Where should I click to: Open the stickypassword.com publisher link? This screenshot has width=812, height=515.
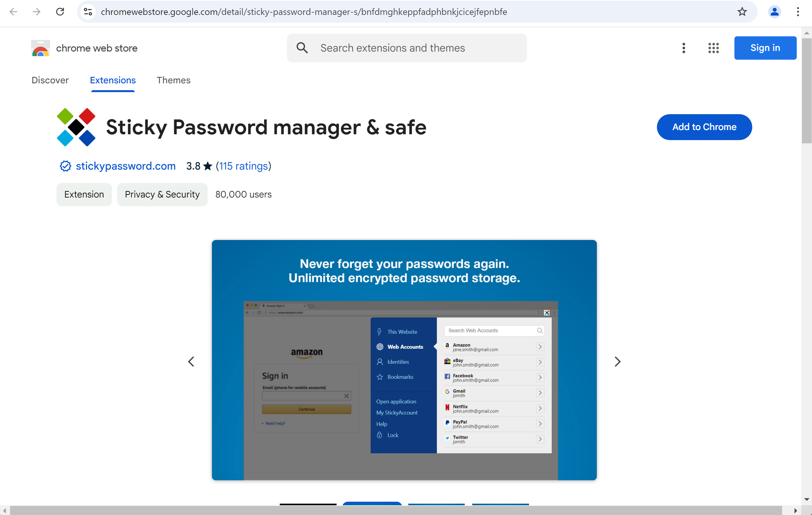(x=126, y=166)
